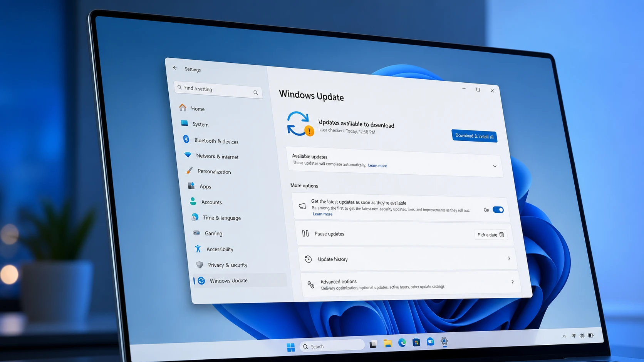
Task: Click the Wi-Fi tray icon
Action: point(574,336)
